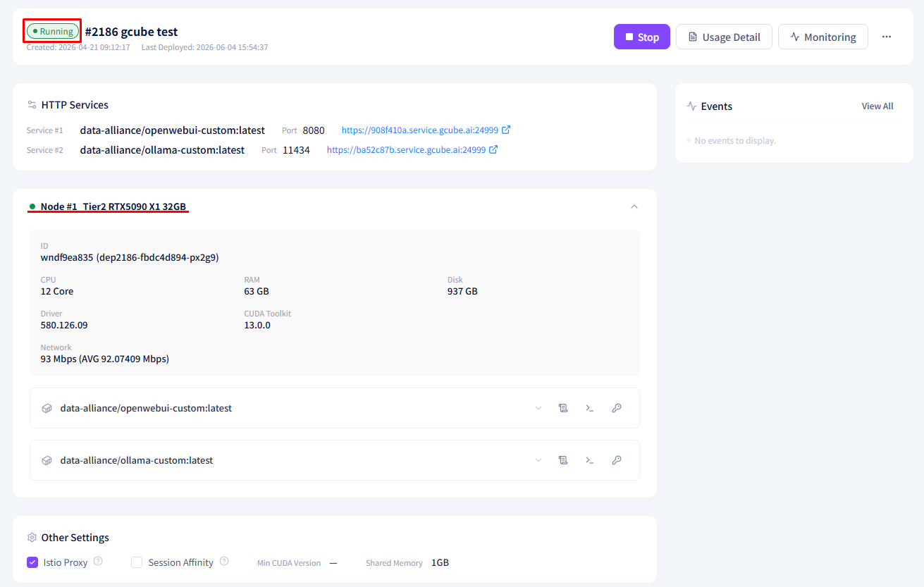Open terminal icon for ollama-custom container
Image resolution: width=924 pixels, height=587 pixels.
pyautogui.click(x=590, y=460)
